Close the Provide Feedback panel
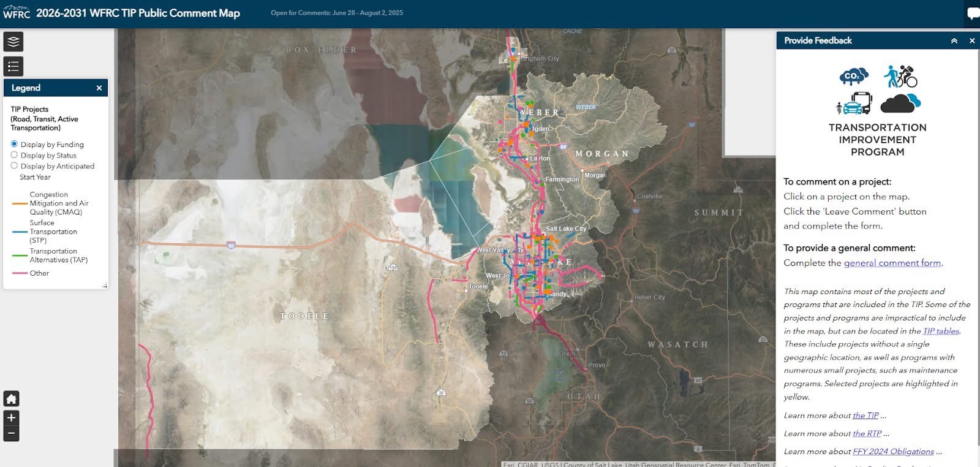Viewport: 980px width, 467px height. pyautogui.click(x=972, y=41)
